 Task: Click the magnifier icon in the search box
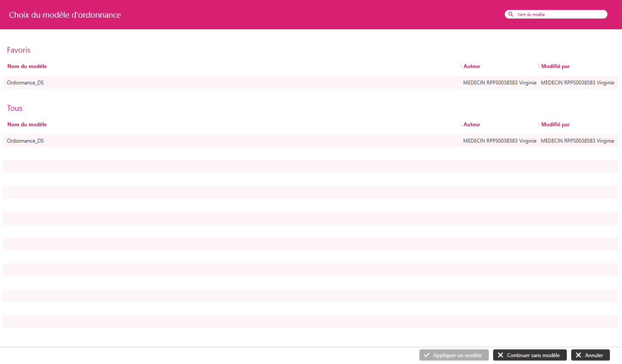click(x=511, y=14)
